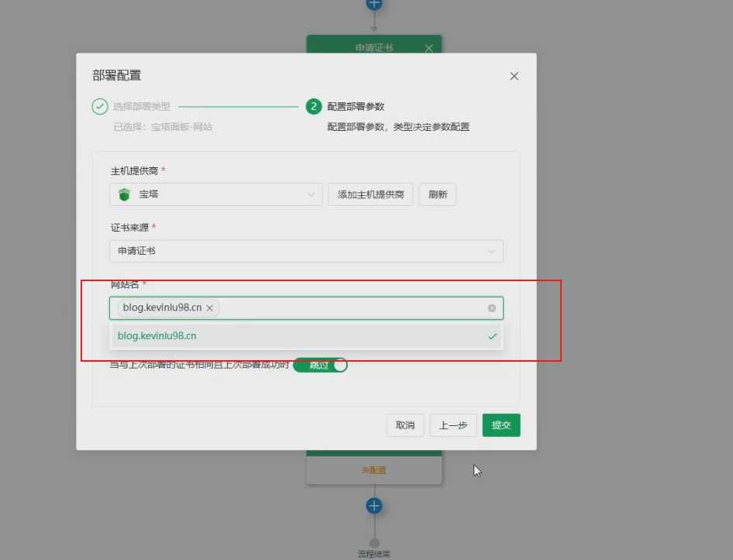Click the 宝塔 shield icon in the provider field
The image size is (733, 560).
(125, 194)
